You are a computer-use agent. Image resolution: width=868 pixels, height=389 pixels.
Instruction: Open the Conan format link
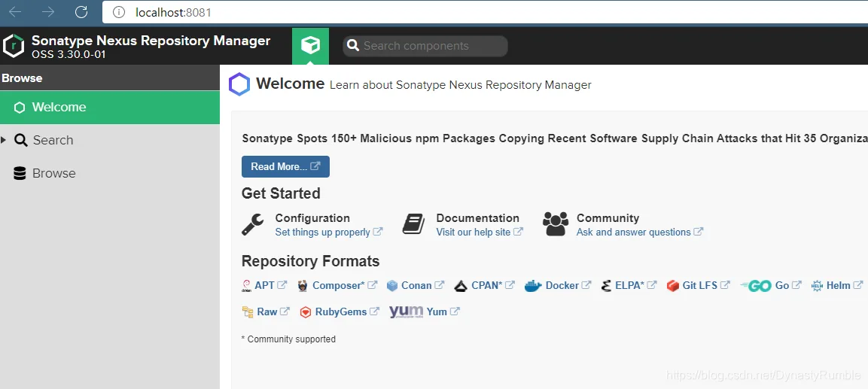point(422,285)
